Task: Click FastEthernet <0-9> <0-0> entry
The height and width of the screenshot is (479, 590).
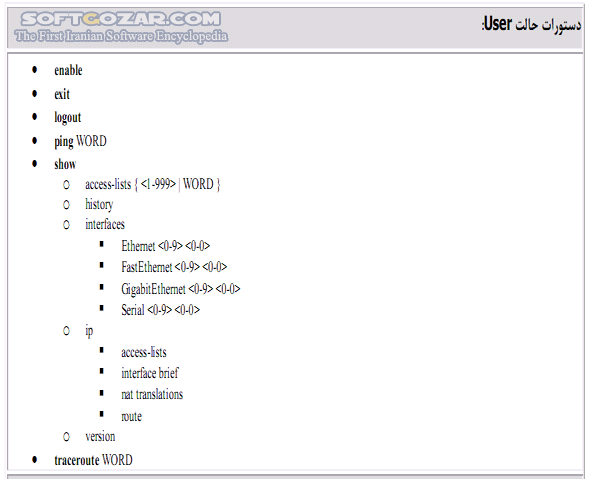Action: (174, 267)
